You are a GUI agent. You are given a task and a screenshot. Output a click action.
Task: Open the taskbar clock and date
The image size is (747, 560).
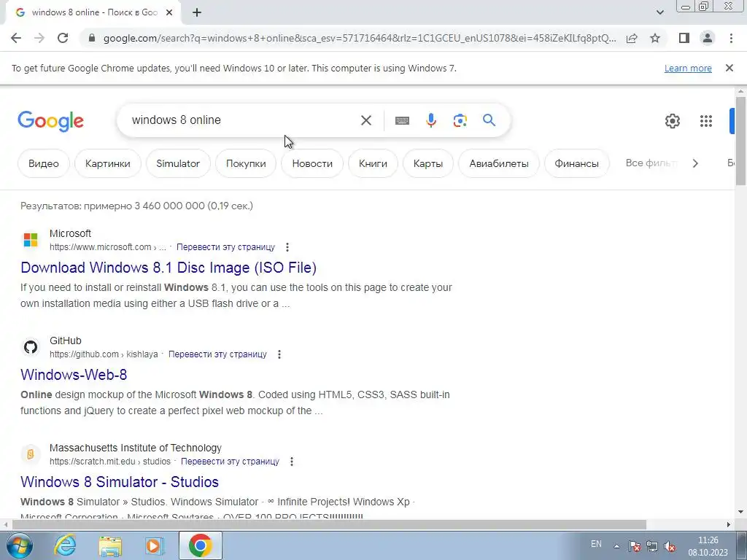tap(708, 546)
